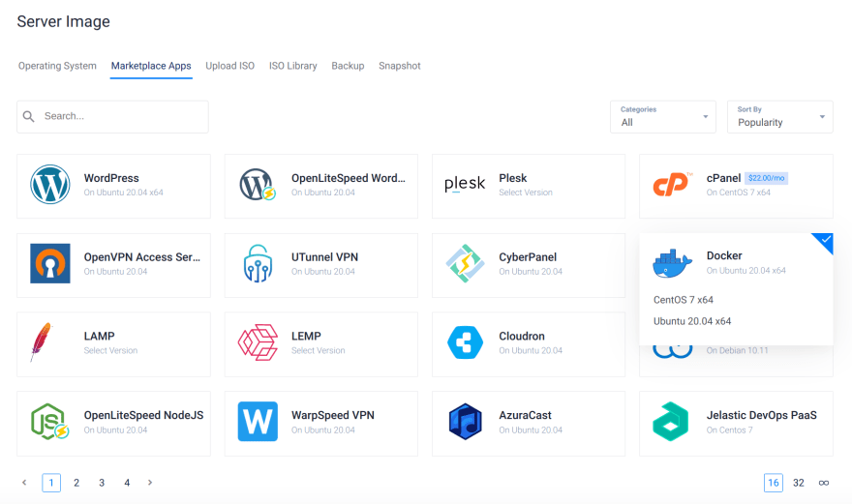Screen dimensions: 852x504
Task: Go to previous page arrow
Action: pyautogui.click(x=24, y=483)
